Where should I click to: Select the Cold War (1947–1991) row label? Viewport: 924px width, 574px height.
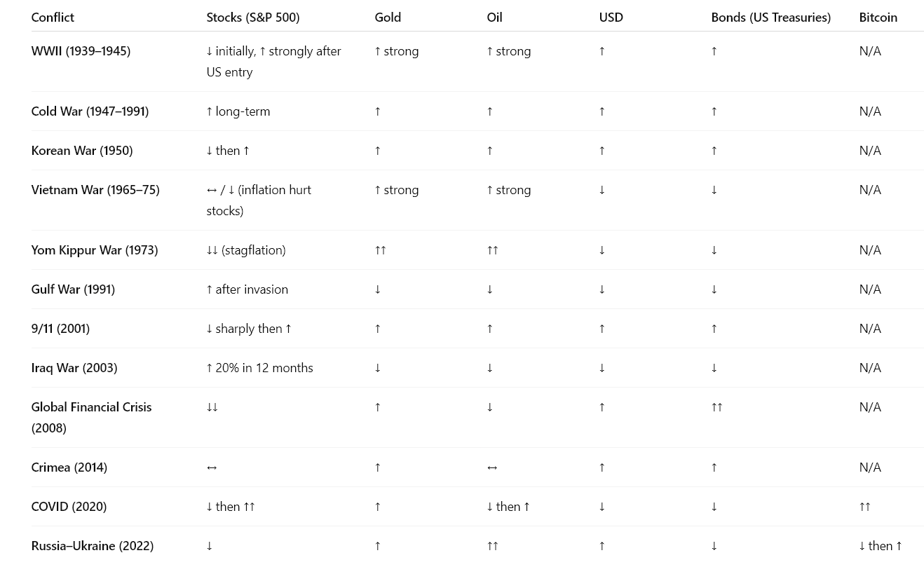click(x=90, y=111)
